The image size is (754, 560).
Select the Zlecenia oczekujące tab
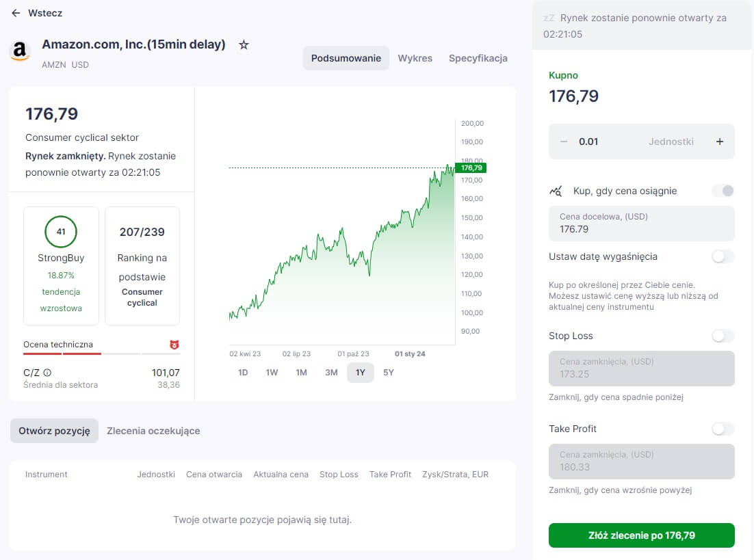[153, 431]
